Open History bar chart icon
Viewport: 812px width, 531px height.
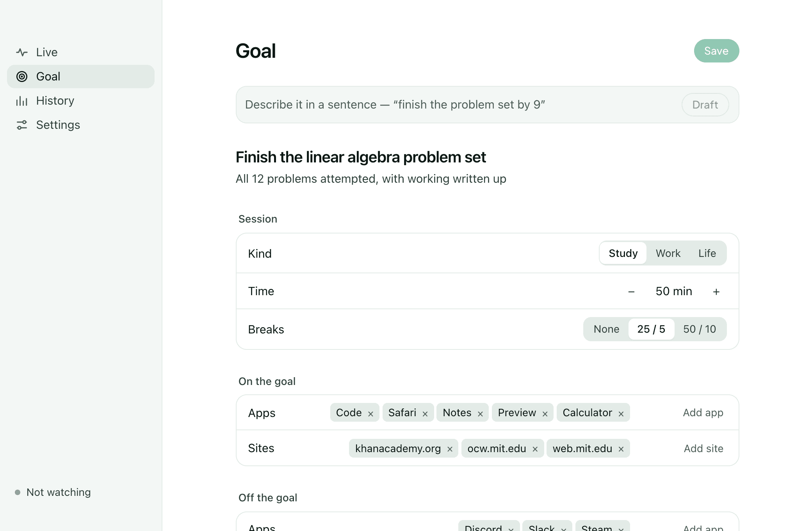tap(22, 101)
